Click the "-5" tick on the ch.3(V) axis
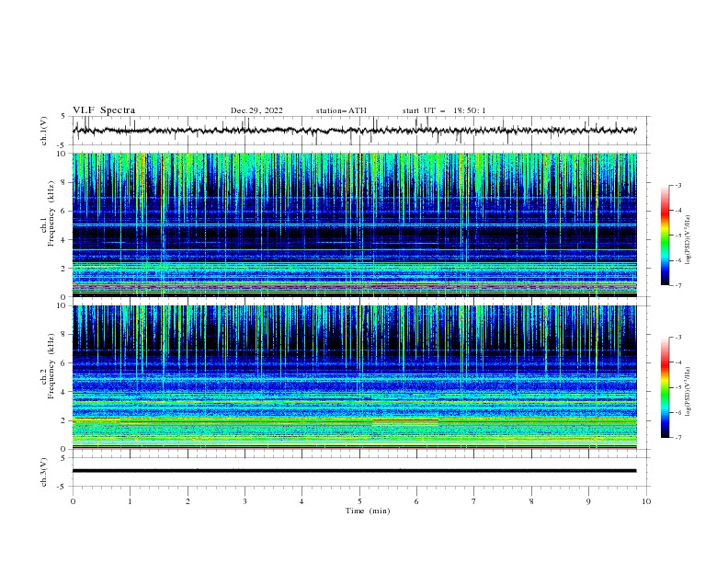Screen dimensions: 728x563 pyautogui.click(x=62, y=487)
